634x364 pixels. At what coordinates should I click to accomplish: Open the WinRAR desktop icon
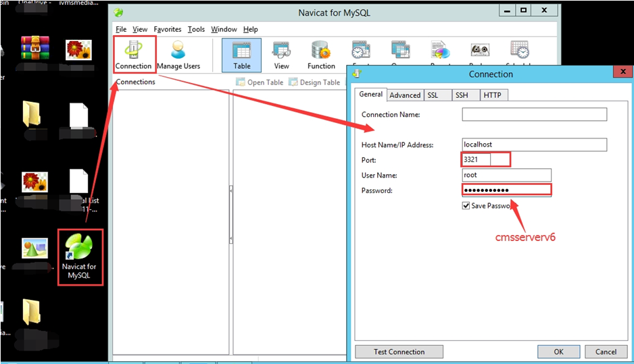click(35, 48)
